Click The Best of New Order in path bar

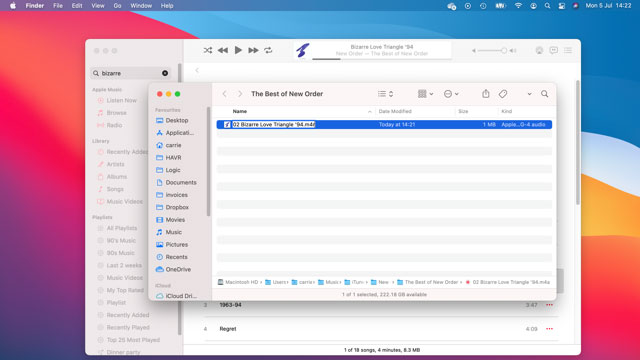tap(428, 282)
